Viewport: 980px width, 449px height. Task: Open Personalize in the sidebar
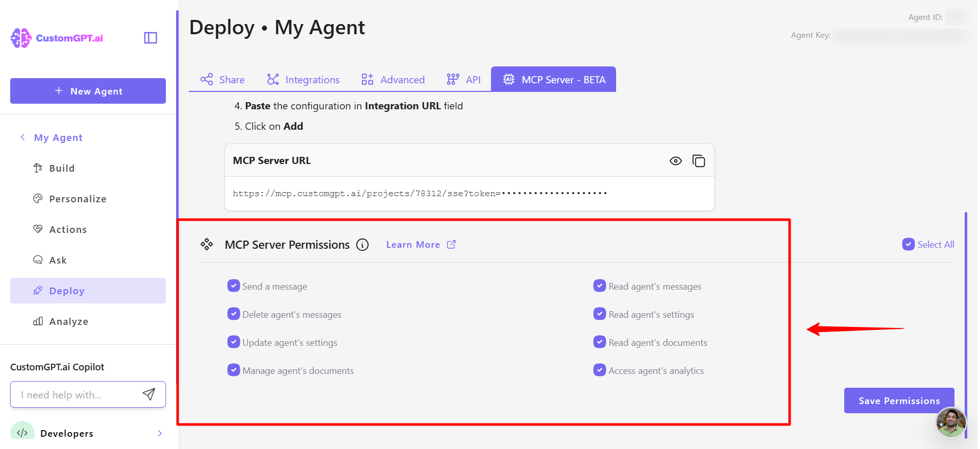pyautogui.click(x=88, y=199)
